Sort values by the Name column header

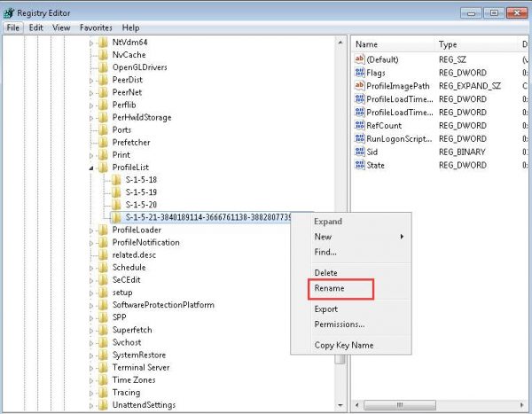coord(394,44)
